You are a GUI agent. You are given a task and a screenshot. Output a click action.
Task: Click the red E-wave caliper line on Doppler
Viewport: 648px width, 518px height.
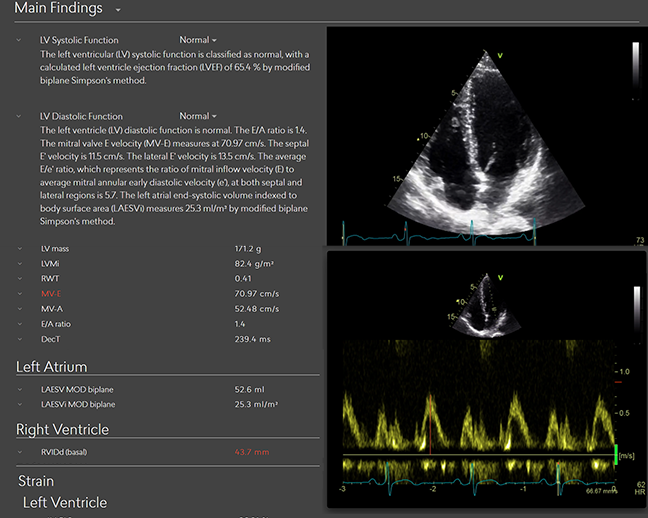coord(431,424)
